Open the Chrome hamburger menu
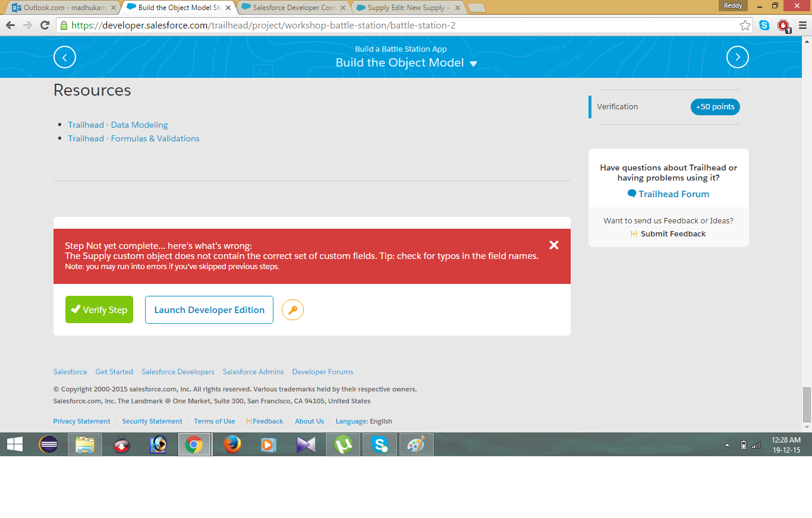Image resolution: width=812 pixels, height=518 pixels. pyautogui.click(x=801, y=26)
